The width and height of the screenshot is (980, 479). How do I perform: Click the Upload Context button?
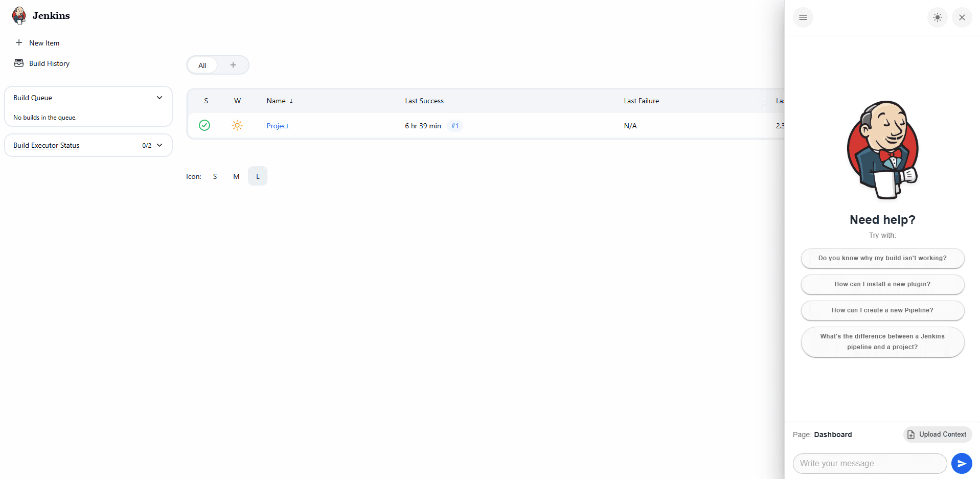pyautogui.click(x=938, y=435)
